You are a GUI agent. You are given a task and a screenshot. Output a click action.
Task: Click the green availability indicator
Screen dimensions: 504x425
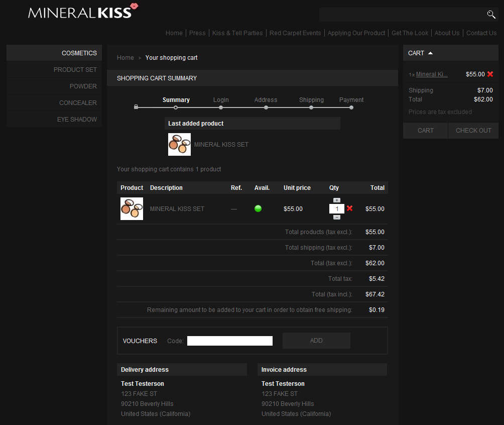pos(258,208)
